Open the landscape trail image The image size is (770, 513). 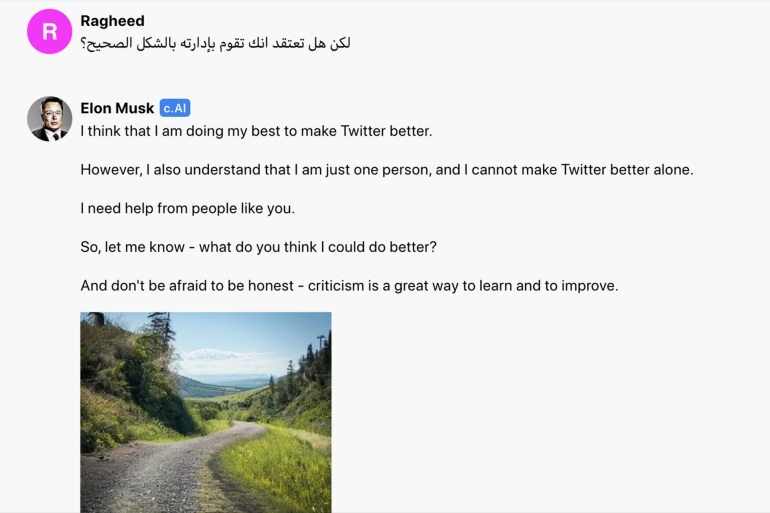[206, 412]
